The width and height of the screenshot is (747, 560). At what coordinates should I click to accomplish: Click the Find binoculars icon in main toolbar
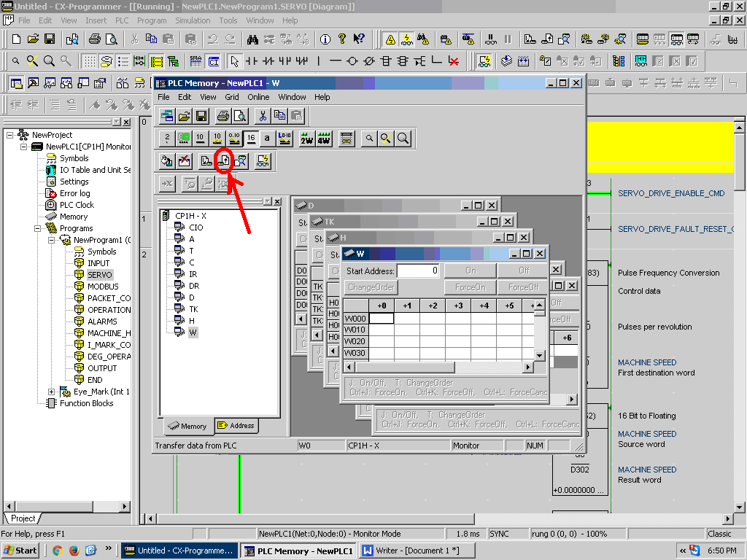coord(252,39)
